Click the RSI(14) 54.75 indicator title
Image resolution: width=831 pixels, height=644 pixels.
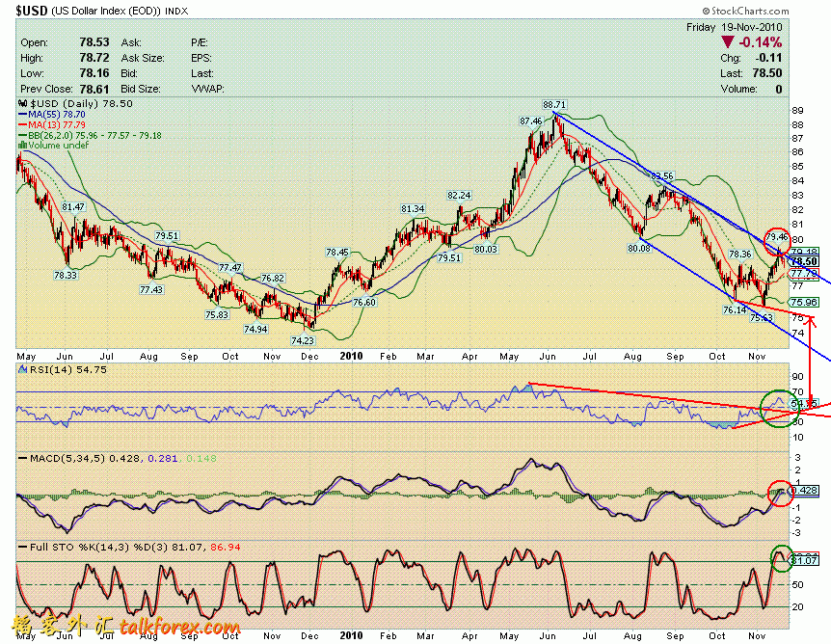click(x=67, y=369)
